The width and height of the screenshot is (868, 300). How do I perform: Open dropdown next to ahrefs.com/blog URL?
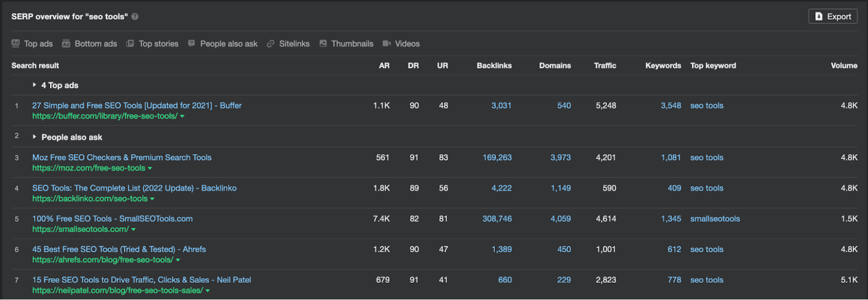tap(178, 260)
